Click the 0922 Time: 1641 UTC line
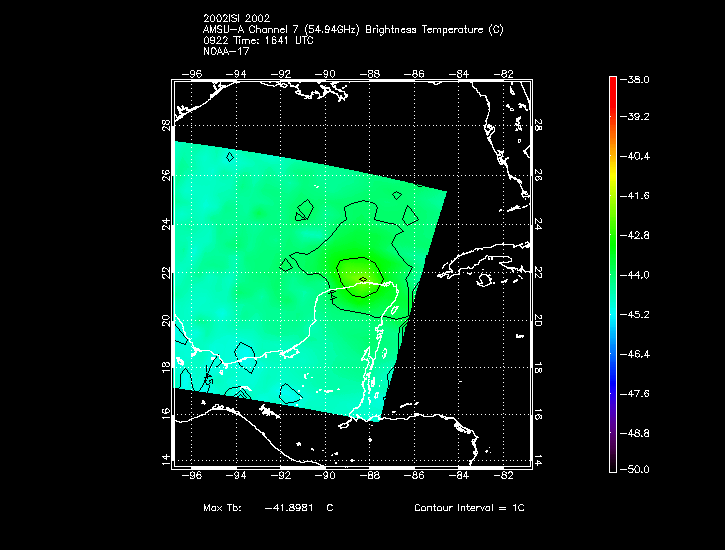 click(x=258, y=41)
